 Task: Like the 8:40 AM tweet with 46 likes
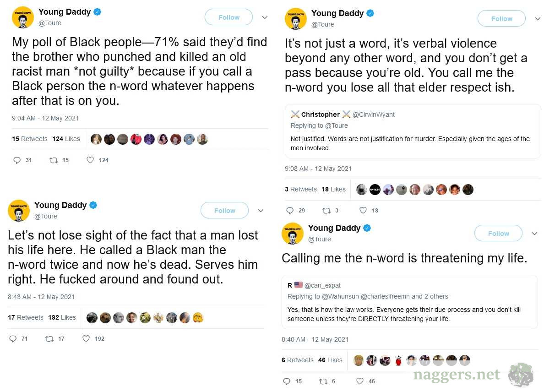[360, 381]
